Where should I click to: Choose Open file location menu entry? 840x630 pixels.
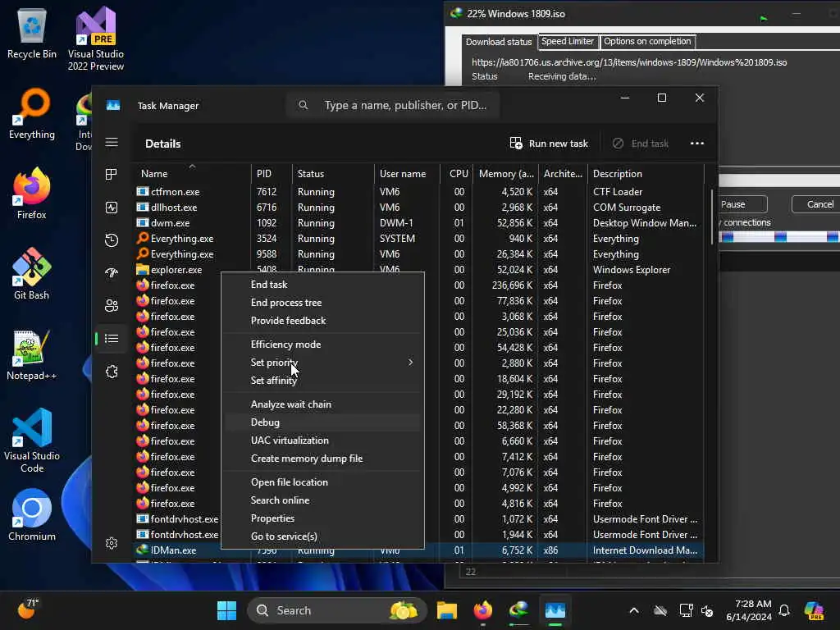pos(322,482)
